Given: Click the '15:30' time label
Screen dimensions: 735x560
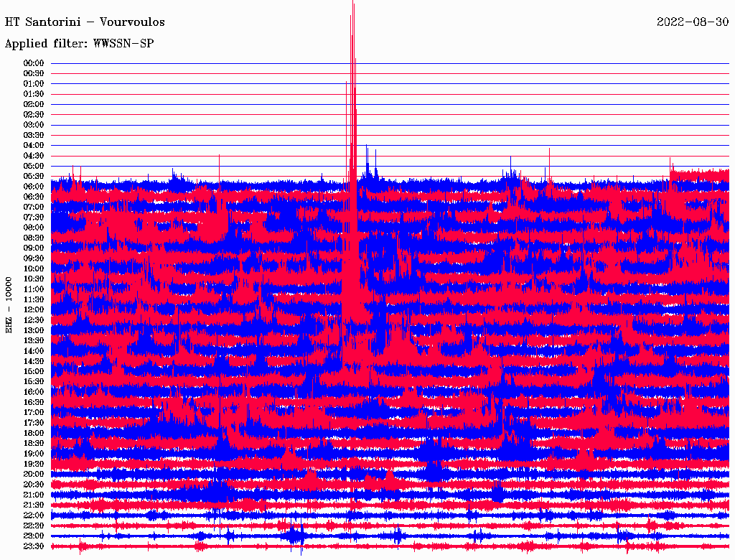Looking at the screenshot, I should [x=33, y=382].
